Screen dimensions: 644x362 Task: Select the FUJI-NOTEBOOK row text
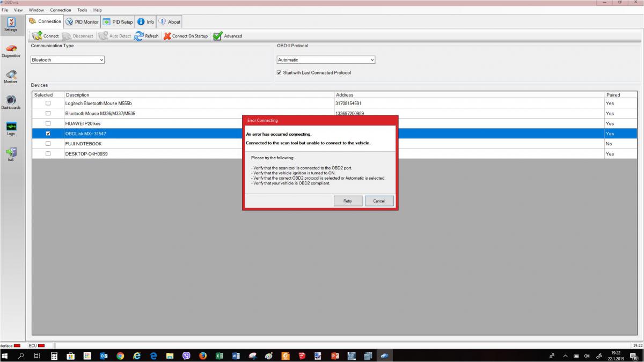[83, 144]
